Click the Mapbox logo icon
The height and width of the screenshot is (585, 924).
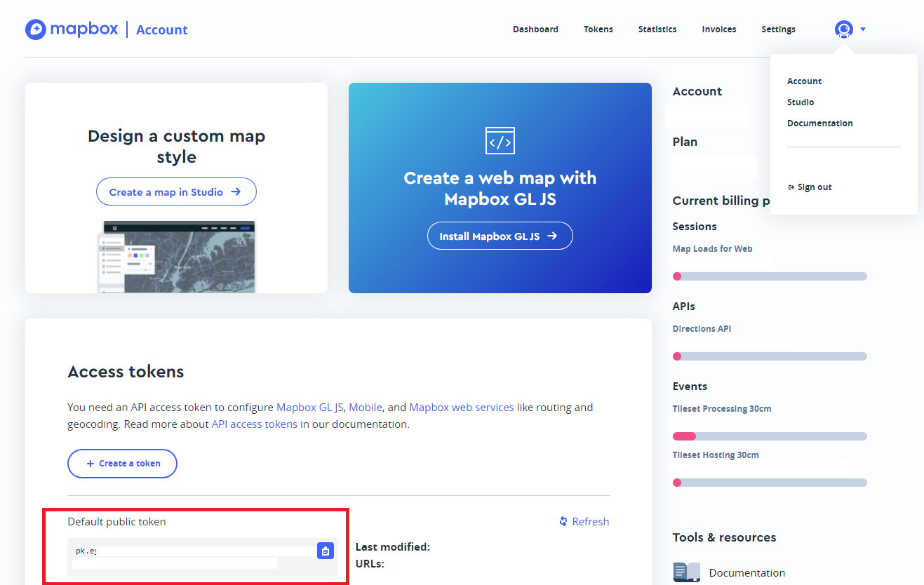point(36,29)
